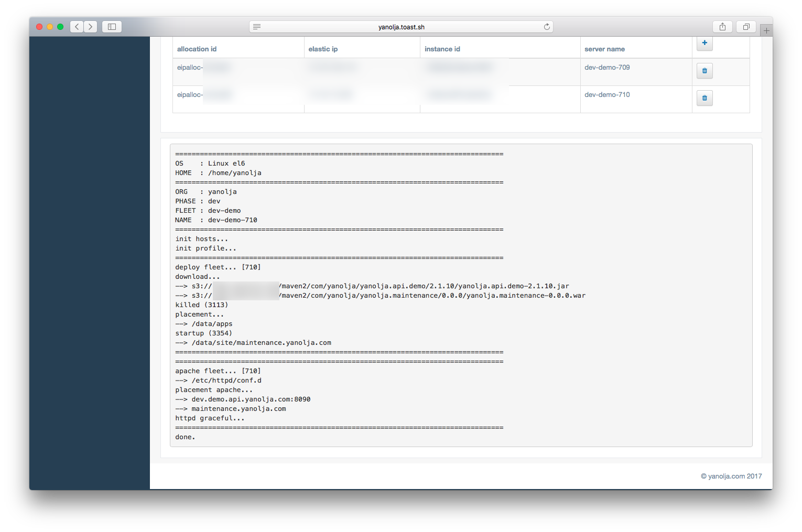Click the yanolja.maintenance-0.0.0.war download line
Viewport: 802px width, 532px height.
(x=381, y=296)
